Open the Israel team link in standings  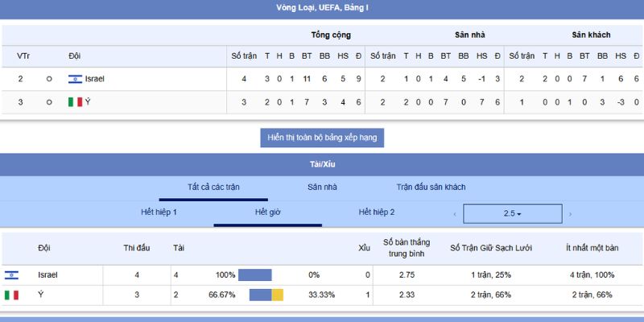coord(95,79)
